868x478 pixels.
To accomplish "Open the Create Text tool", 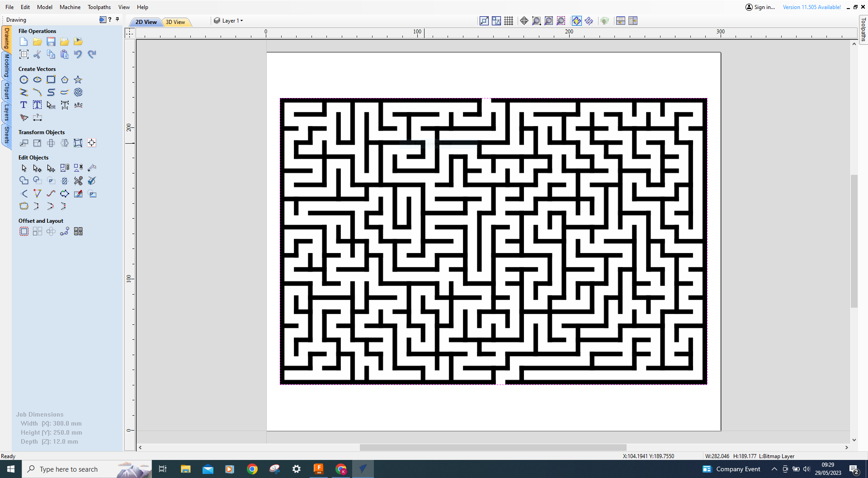I will 24,104.
